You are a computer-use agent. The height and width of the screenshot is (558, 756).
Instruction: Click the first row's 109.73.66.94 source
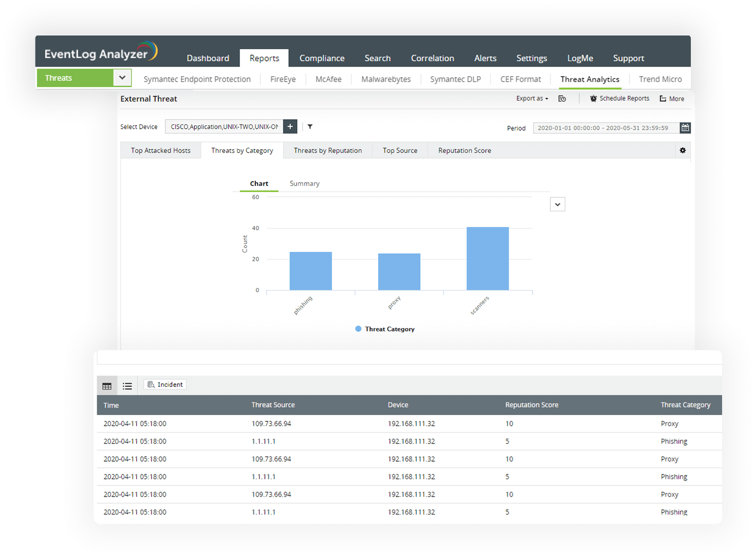tap(271, 424)
